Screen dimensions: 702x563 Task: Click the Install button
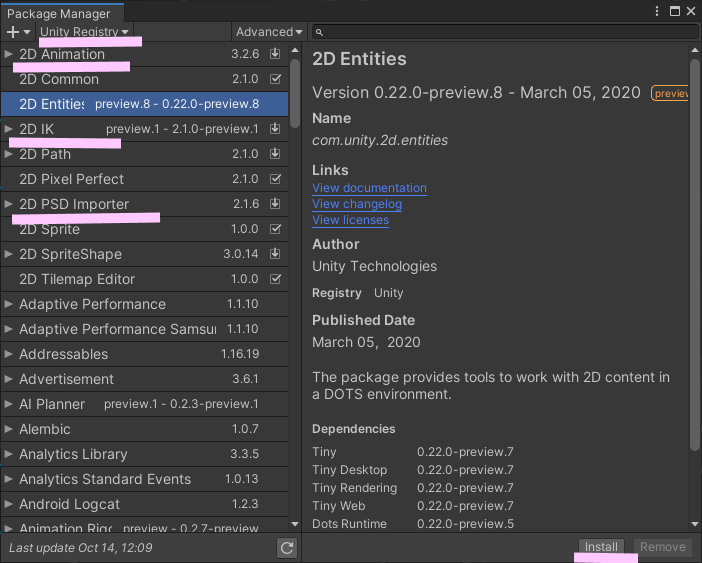(601, 547)
